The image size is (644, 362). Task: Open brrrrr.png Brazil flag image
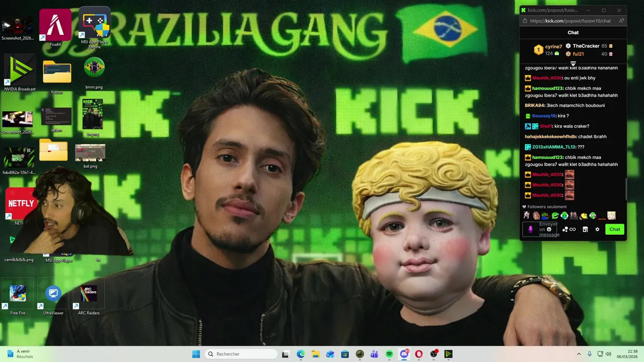coord(94,73)
